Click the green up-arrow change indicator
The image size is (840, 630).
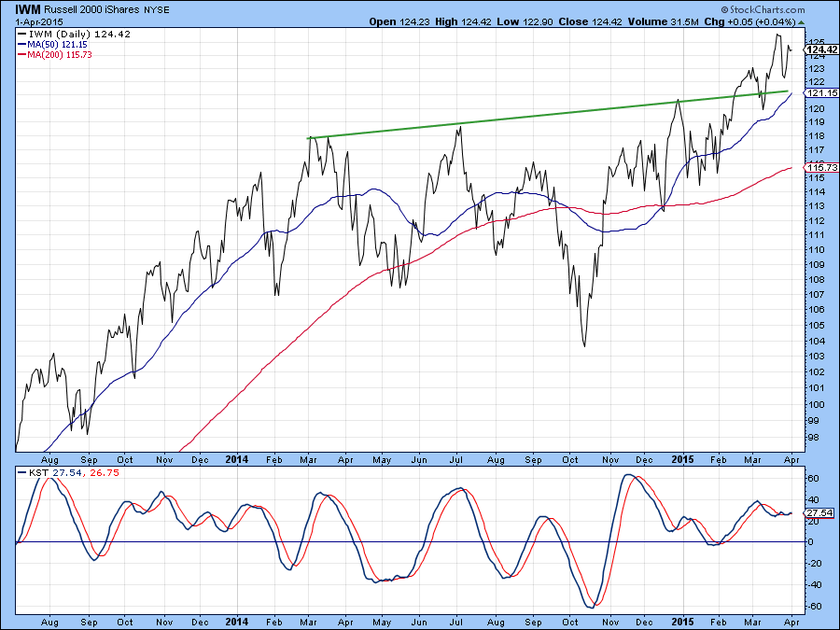801,22
